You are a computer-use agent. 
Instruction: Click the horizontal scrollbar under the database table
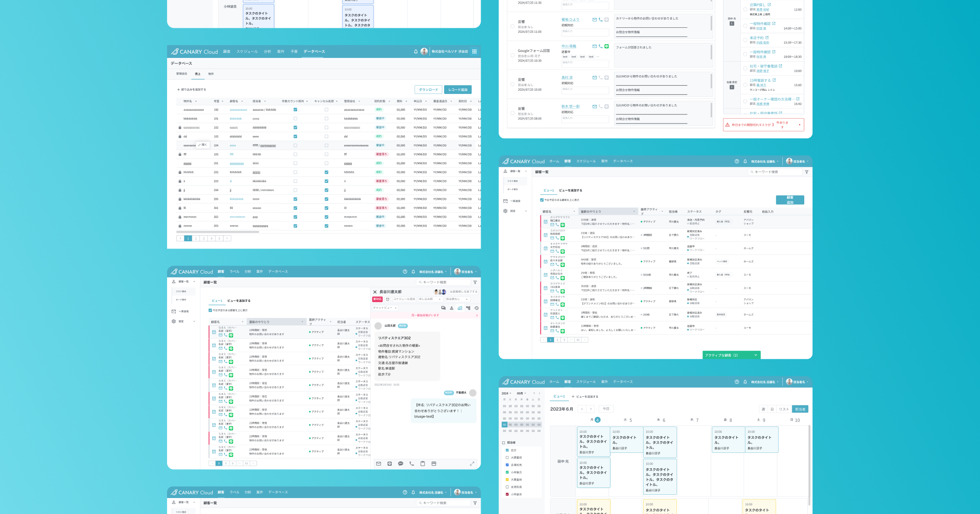pyautogui.click(x=218, y=232)
